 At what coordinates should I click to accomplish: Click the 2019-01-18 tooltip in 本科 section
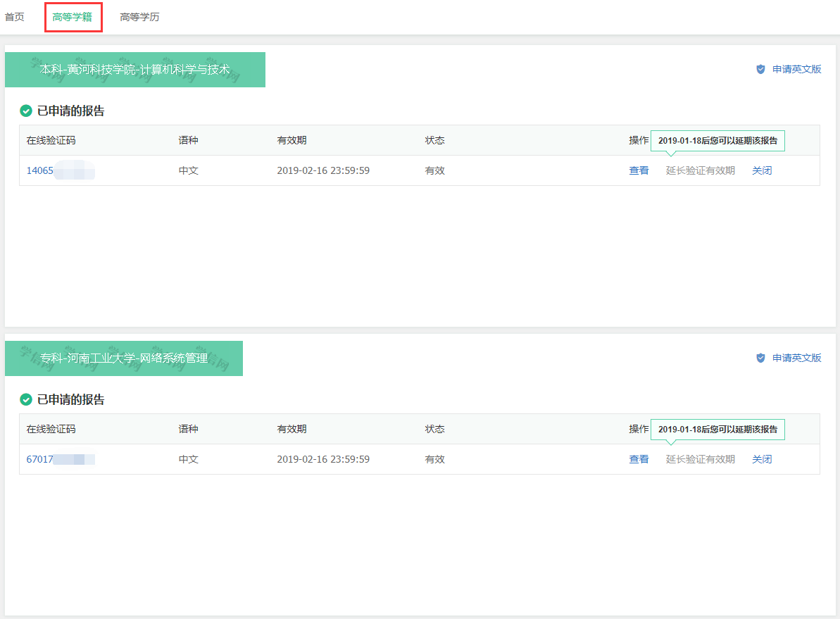717,141
